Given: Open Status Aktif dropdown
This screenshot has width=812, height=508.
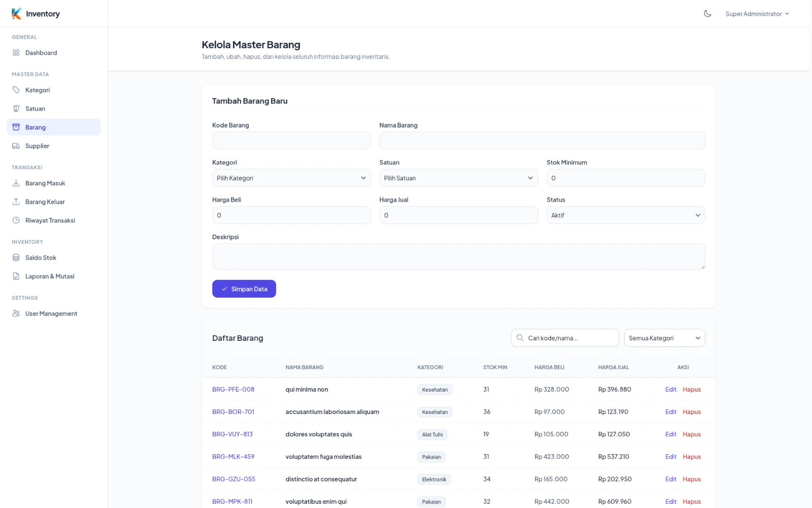Looking at the screenshot, I should tap(626, 215).
